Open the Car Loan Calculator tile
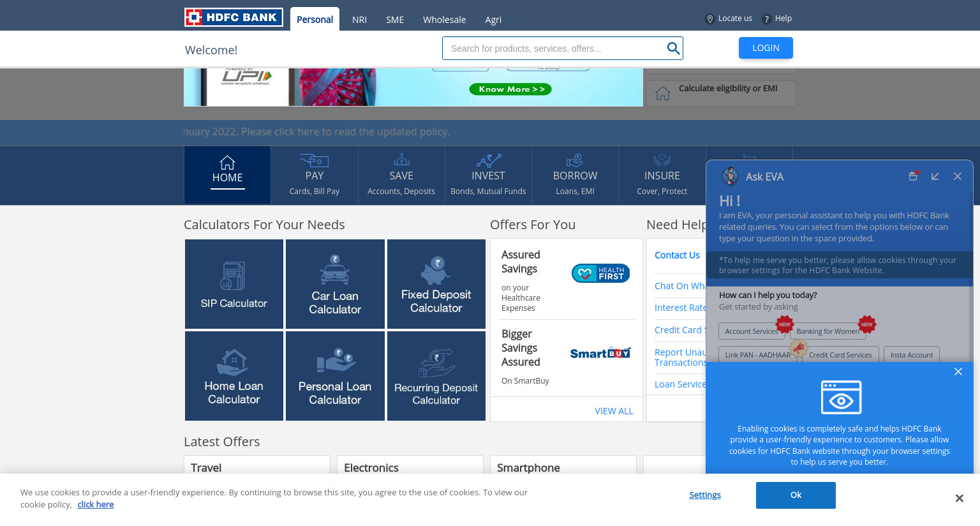The image size is (980, 526). click(x=335, y=284)
